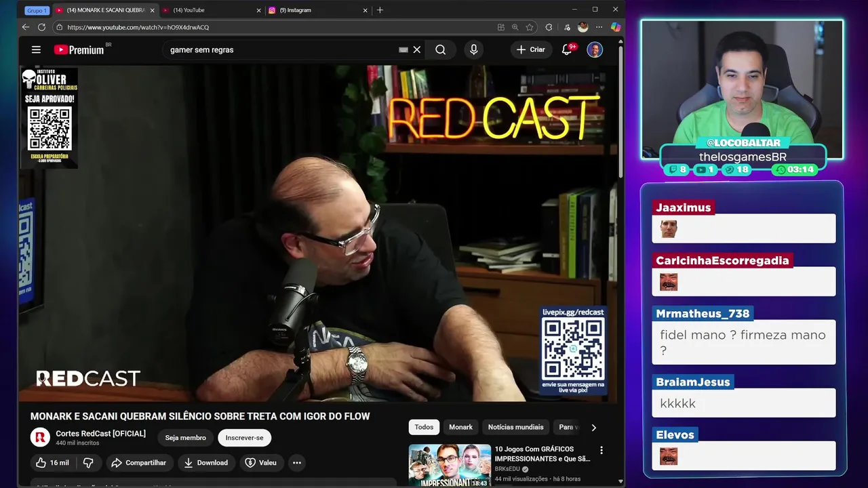Click the 440 mil inscritos text
This screenshot has width=868, height=488.
(x=77, y=443)
